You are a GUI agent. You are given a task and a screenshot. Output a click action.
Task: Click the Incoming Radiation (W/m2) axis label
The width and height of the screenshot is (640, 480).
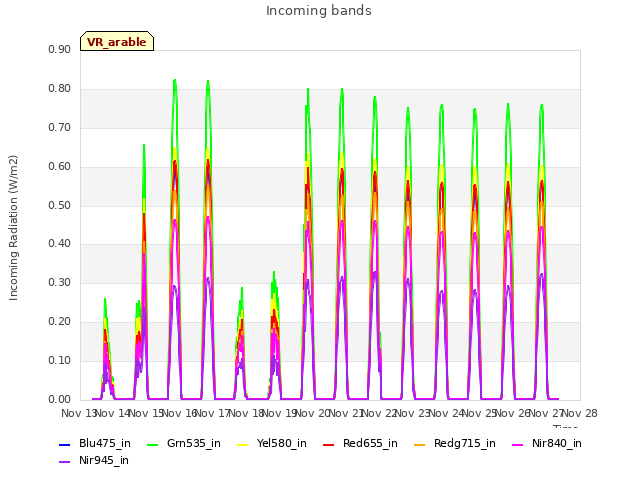13,228
